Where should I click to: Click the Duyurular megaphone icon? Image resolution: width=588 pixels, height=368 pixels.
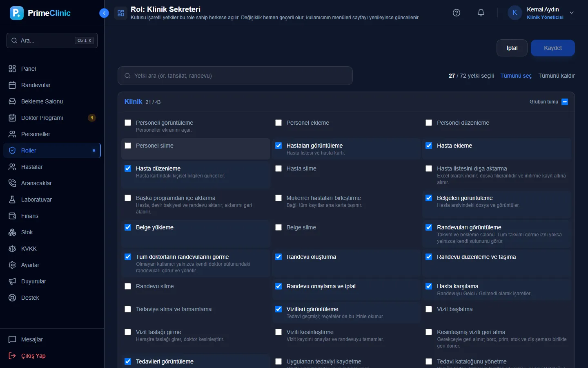pos(12,281)
